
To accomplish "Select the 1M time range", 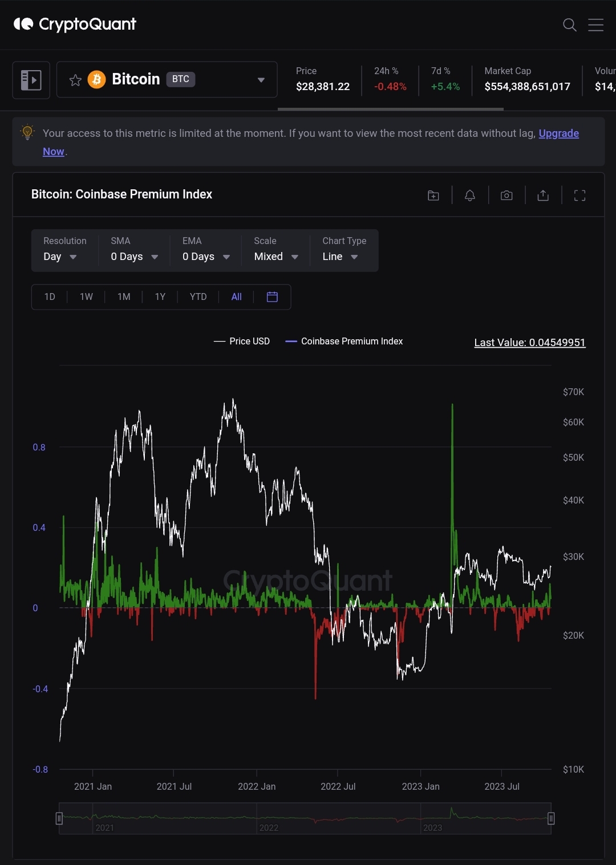I will click(x=124, y=297).
